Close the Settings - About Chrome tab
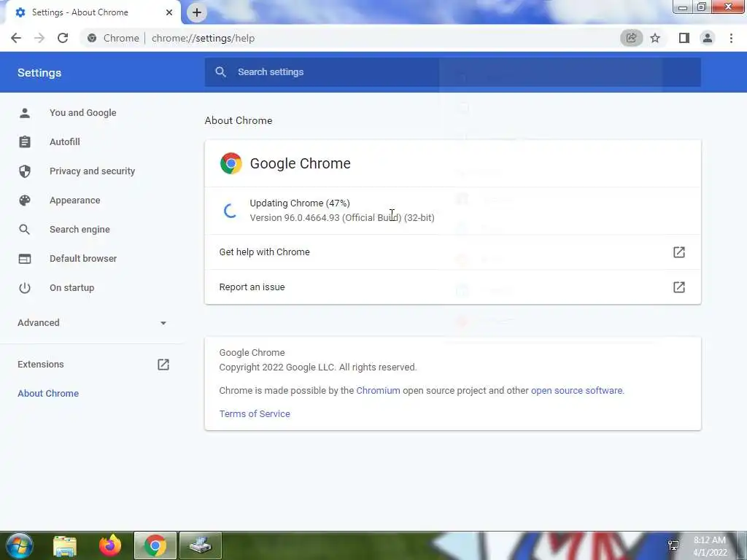Screen dimensions: 747x560 point(169,12)
